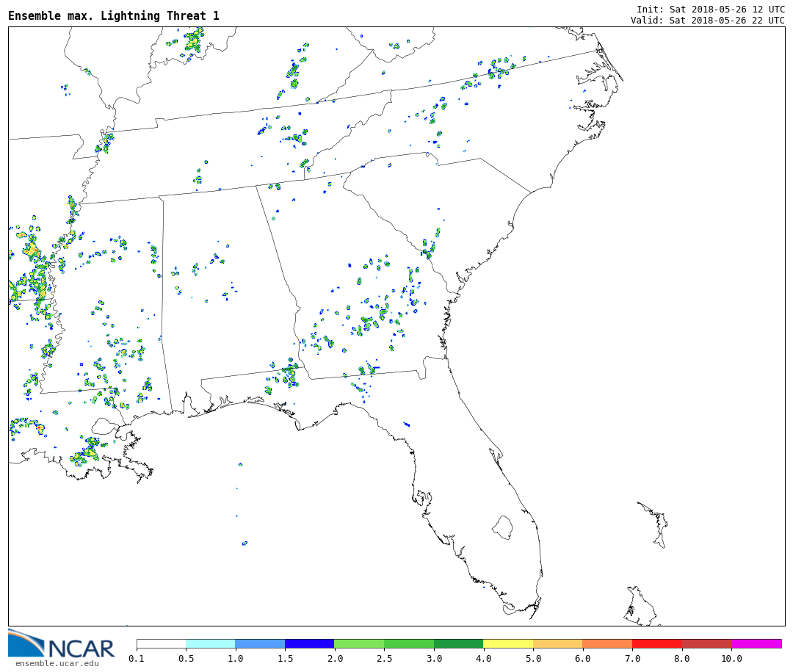
Task: Click the 'Ensemble max. Lightning Threat 1' title
Action: [x=114, y=16]
